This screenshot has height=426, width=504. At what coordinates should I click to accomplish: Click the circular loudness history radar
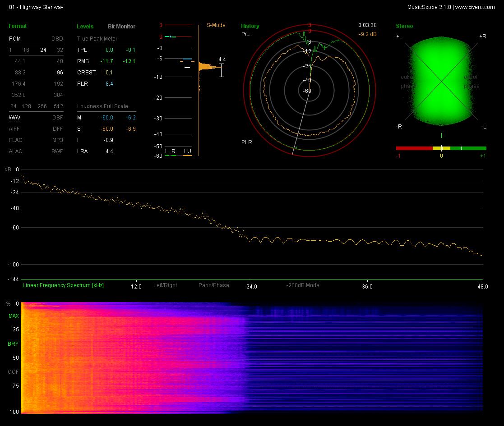pyautogui.click(x=309, y=91)
